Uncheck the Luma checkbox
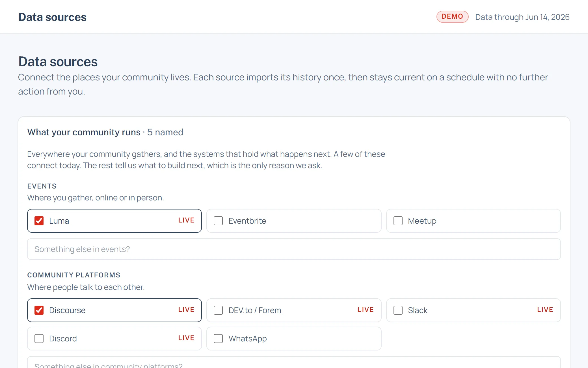This screenshot has height=368, width=588. [39, 221]
